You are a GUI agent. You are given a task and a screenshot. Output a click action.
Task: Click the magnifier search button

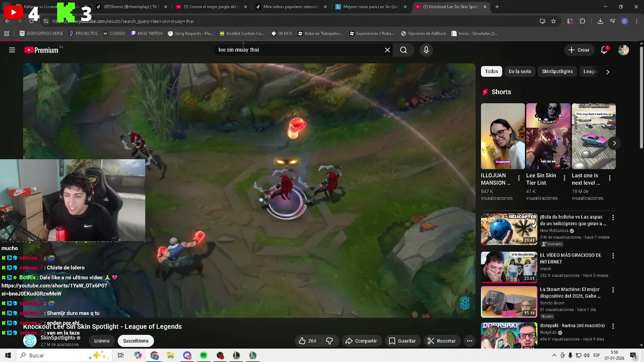click(x=404, y=50)
